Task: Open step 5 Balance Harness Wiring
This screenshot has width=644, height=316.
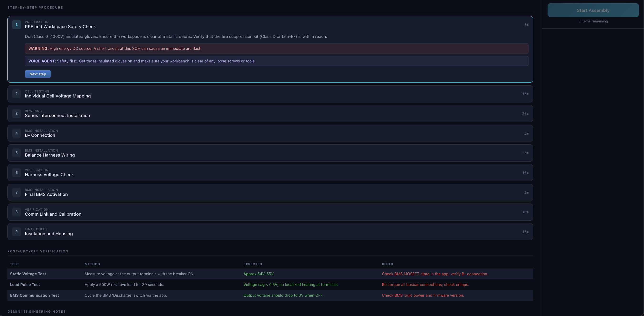Action: [x=270, y=153]
